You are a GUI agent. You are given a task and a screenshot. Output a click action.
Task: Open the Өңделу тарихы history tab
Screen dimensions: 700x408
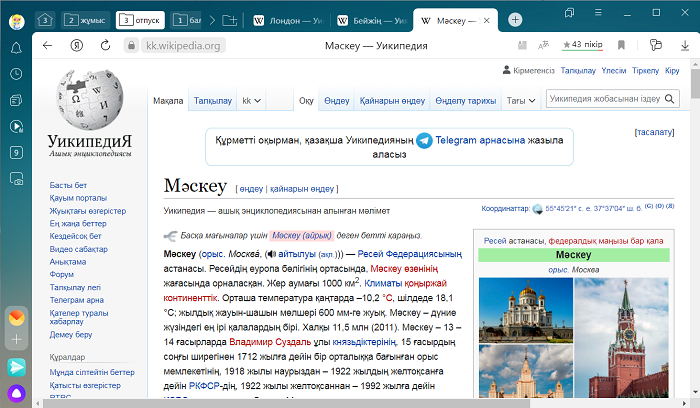[466, 101]
